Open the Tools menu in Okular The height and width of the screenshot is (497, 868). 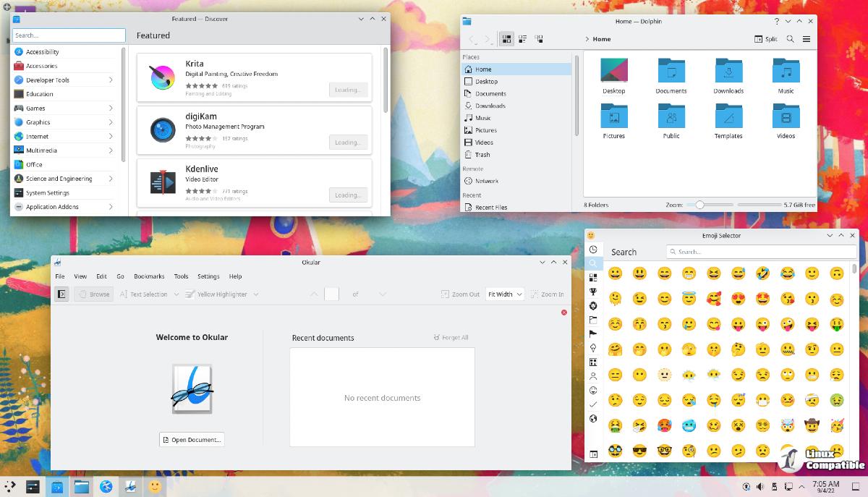(x=181, y=276)
